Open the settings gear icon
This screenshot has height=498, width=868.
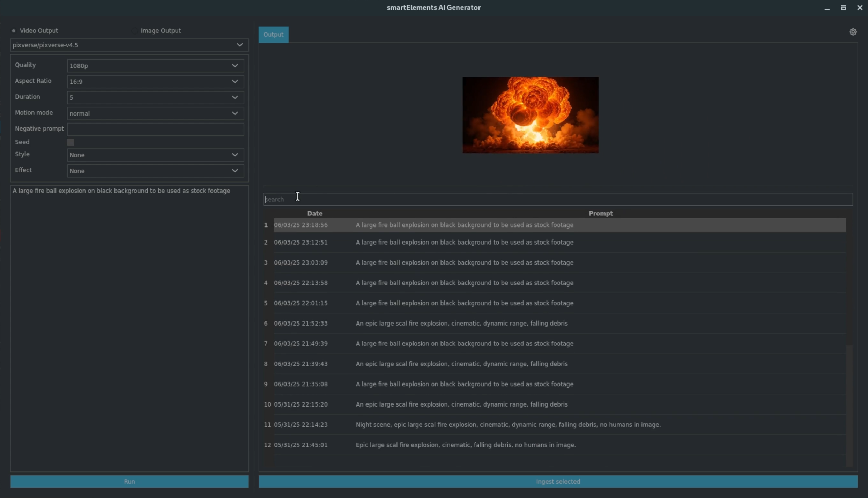[853, 32]
